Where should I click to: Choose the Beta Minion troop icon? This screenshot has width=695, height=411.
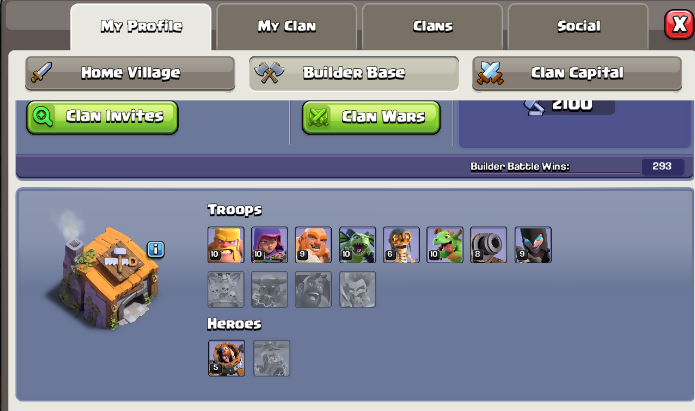click(x=357, y=245)
